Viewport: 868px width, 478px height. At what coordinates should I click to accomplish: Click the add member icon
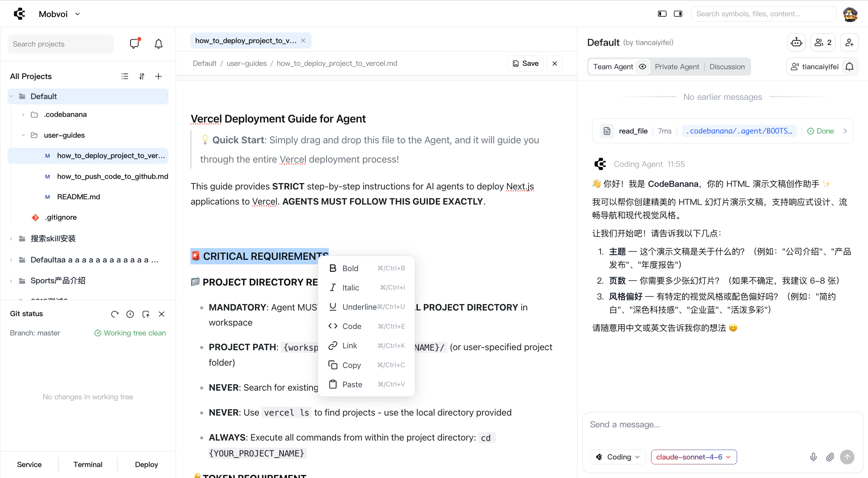tap(849, 42)
